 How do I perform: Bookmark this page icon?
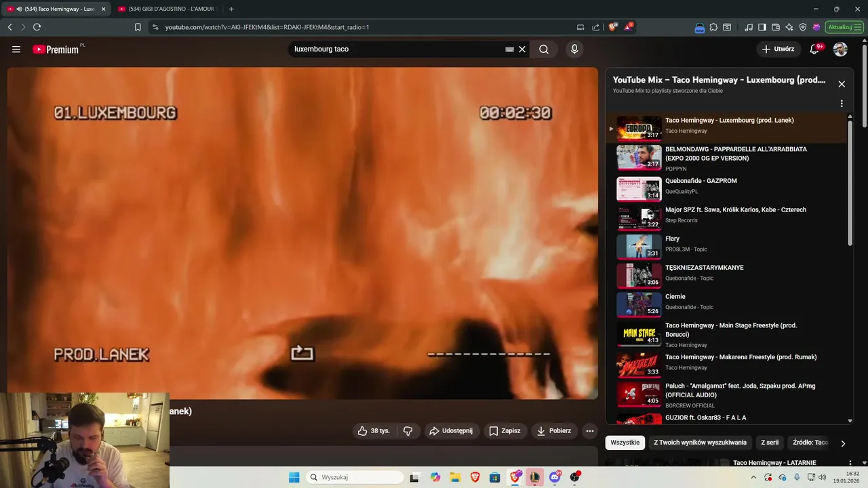coord(138,27)
